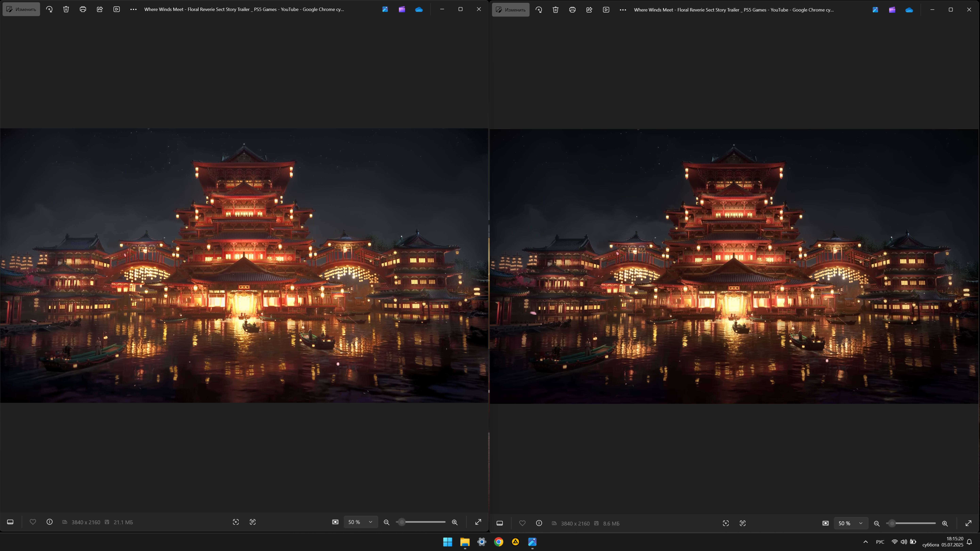This screenshot has height=551, width=980.
Task: Open three-dots menu in right window
Action: (x=623, y=10)
